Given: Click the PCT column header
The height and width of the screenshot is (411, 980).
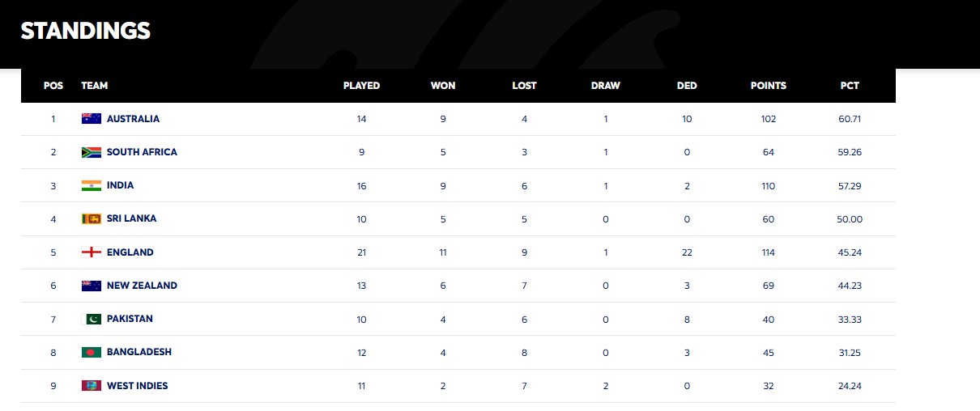Looking at the screenshot, I should pos(850,86).
